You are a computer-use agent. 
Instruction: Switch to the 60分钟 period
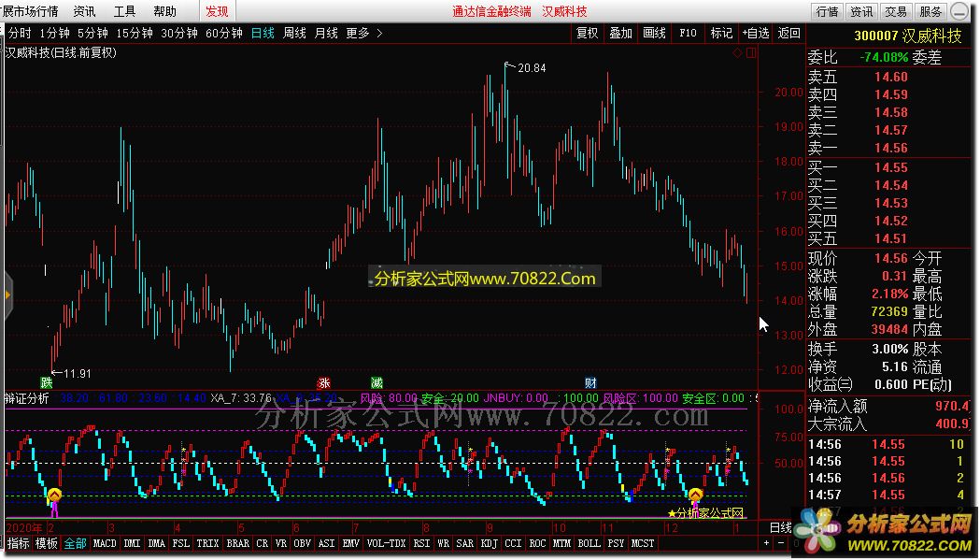(224, 33)
